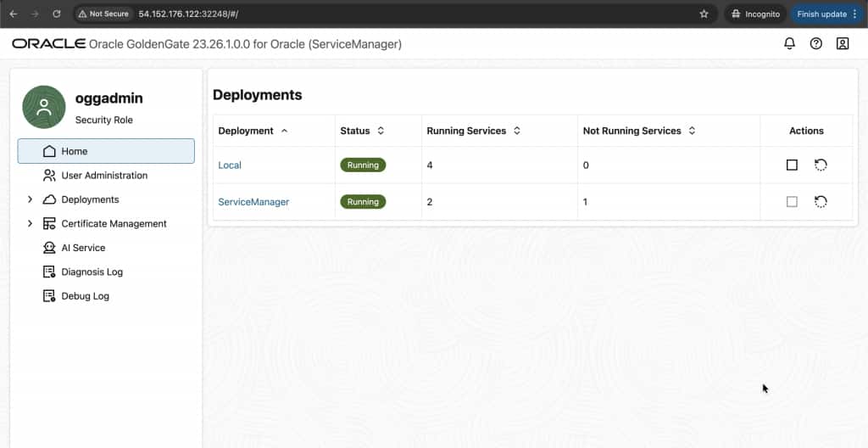The height and width of the screenshot is (448, 868).
Task: Open the Debug Log page
Action: [106, 296]
